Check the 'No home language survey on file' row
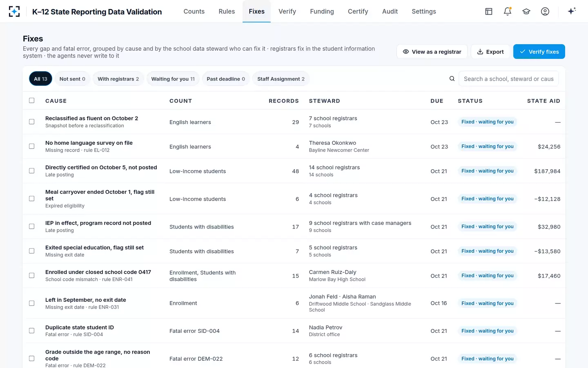 32,146
